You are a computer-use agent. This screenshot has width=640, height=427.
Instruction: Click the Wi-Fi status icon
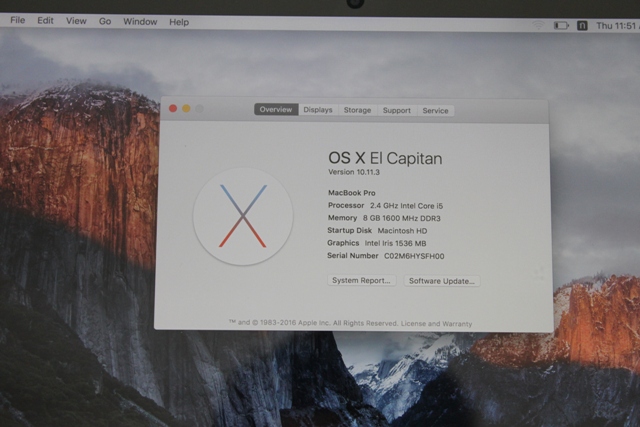click(538, 25)
